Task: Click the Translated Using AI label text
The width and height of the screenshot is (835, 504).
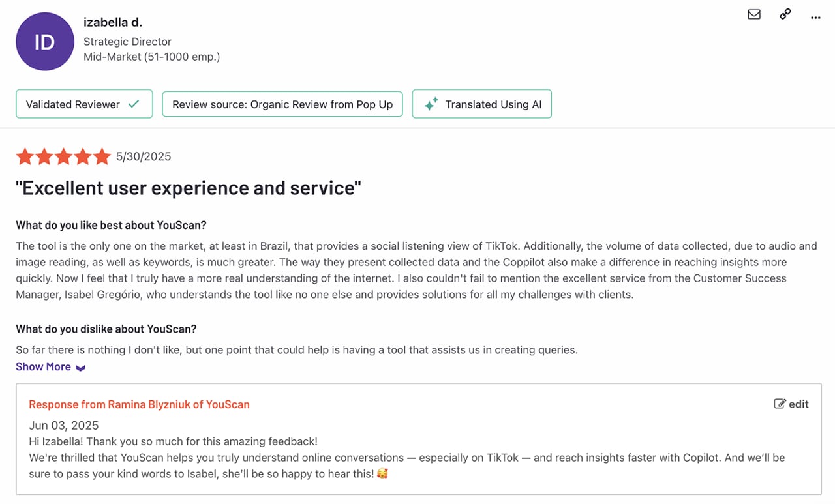Action: coord(493,104)
